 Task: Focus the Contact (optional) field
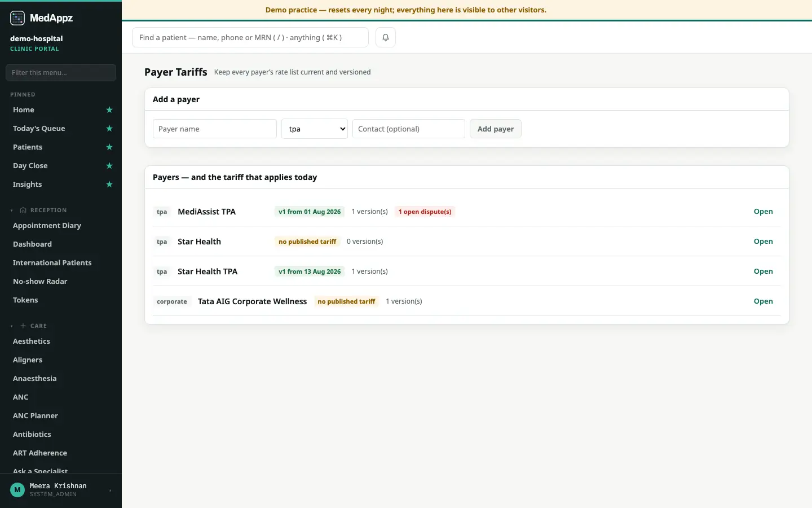(x=409, y=129)
